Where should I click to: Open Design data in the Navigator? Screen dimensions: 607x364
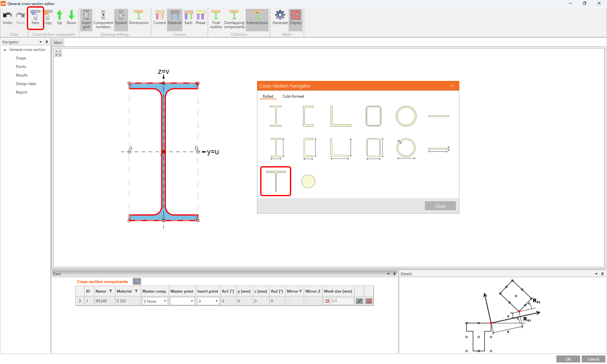tap(26, 83)
